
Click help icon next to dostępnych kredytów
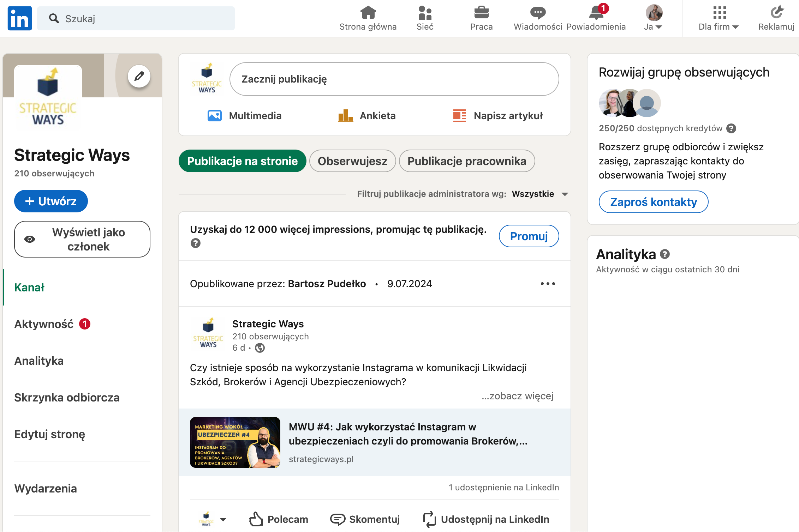point(731,128)
